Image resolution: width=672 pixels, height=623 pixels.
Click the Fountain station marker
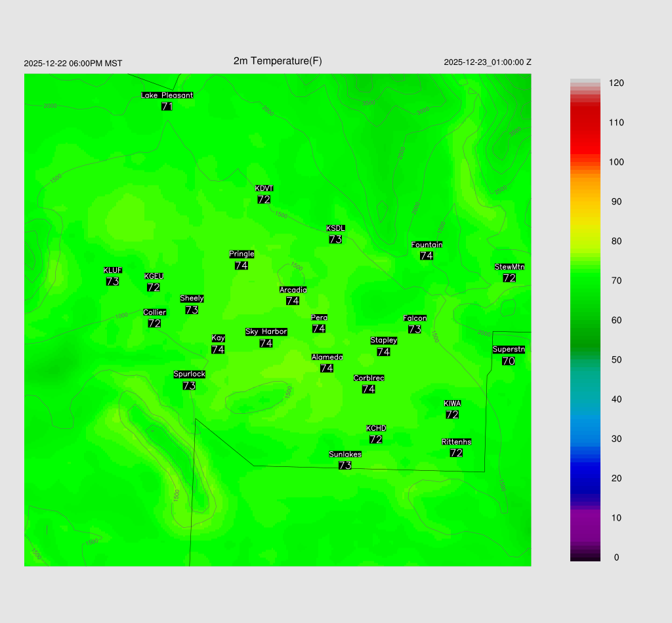click(427, 256)
